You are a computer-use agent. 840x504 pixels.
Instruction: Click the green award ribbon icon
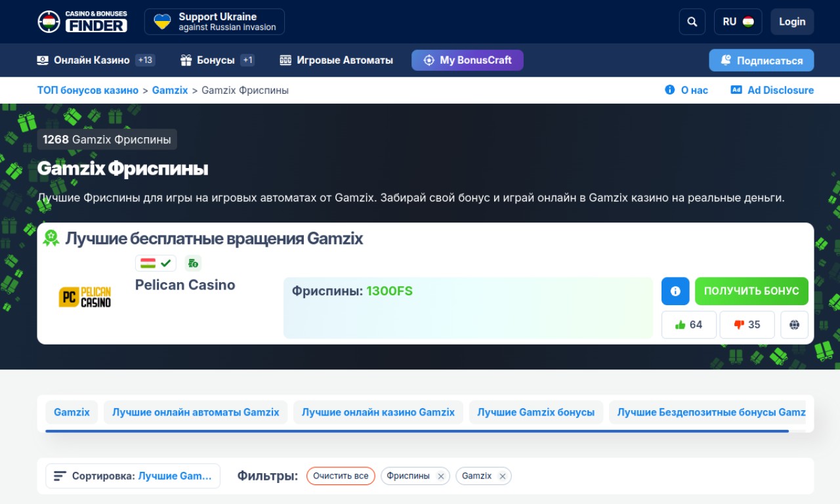coord(51,238)
